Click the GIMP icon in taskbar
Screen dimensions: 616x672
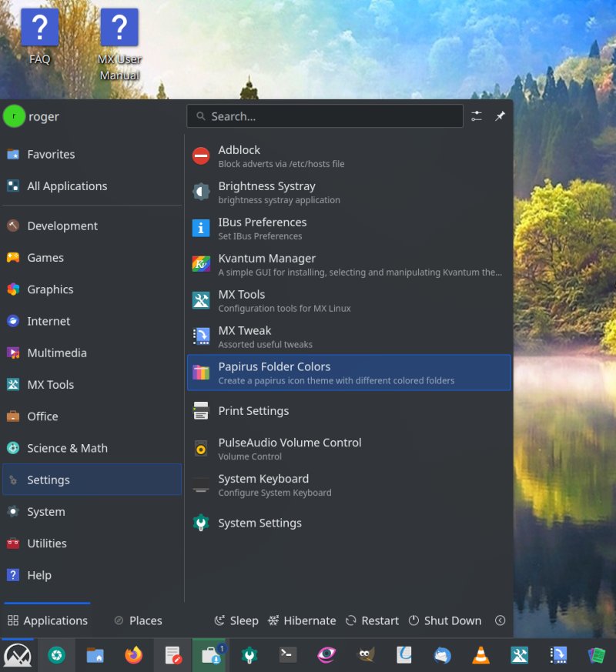pyautogui.click(x=367, y=655)
